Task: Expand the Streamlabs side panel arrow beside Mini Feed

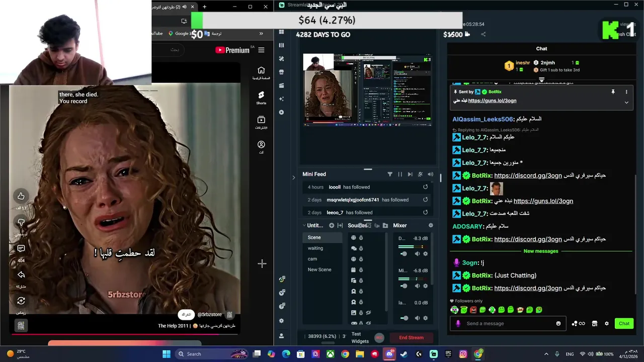Action: tap(293, 177)
